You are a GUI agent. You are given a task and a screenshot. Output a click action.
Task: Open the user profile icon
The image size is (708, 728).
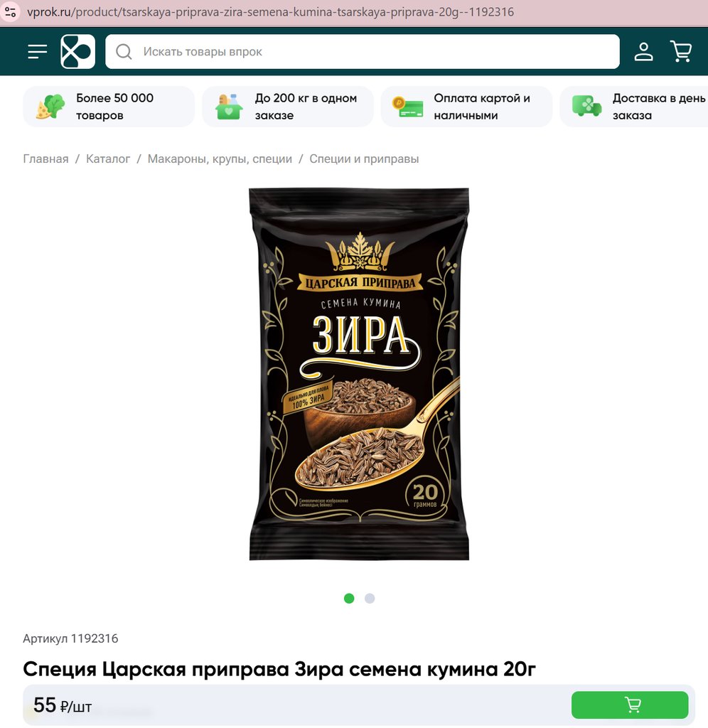[x=643, y=51]
